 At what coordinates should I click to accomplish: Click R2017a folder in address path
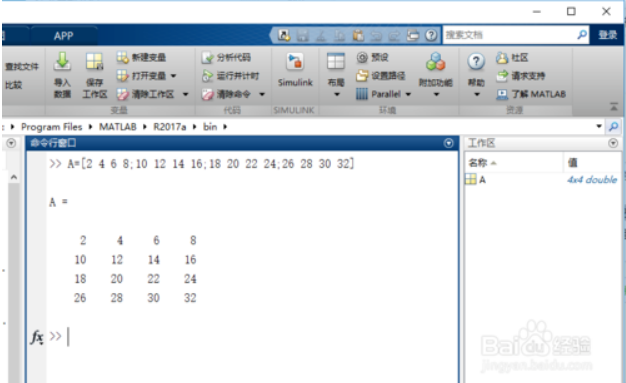pyautogui.click(x=170, y=127)
